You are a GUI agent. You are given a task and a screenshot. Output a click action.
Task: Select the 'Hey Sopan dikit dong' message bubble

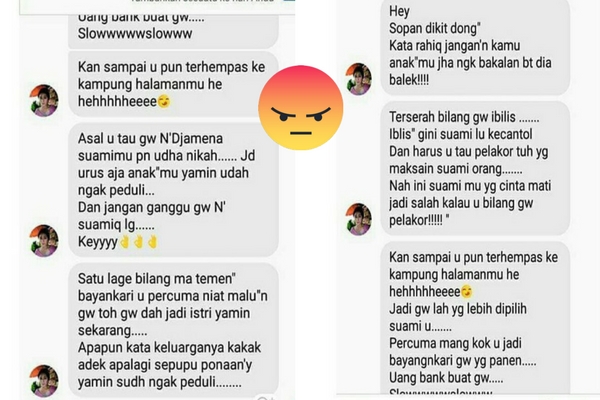pyautogui.click(x=476, y=47)
